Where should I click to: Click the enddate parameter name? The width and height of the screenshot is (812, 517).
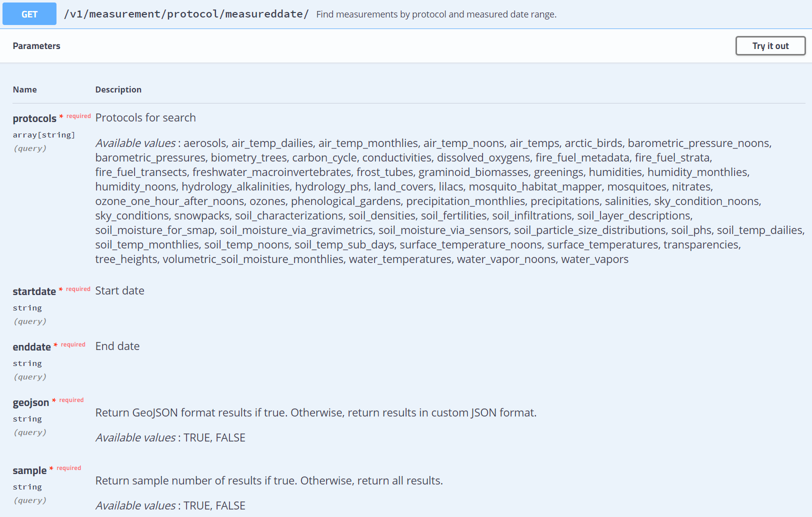click(x=31, y=347)
